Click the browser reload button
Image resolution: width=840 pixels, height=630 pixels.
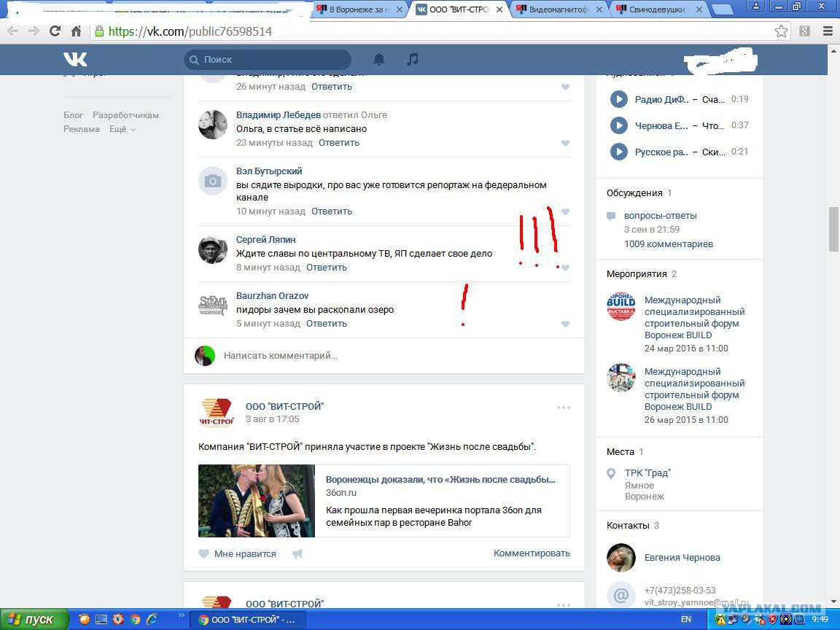pyautogui.click(x=55, y=31)
